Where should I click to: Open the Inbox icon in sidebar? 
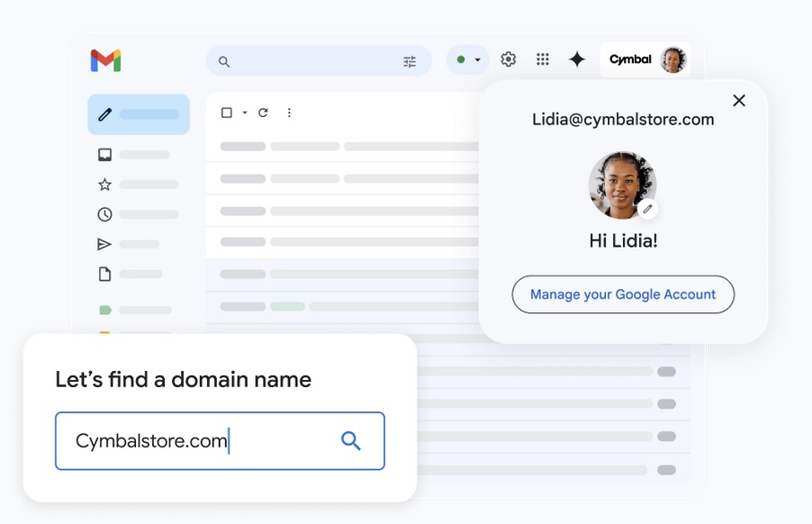point(104,154)
